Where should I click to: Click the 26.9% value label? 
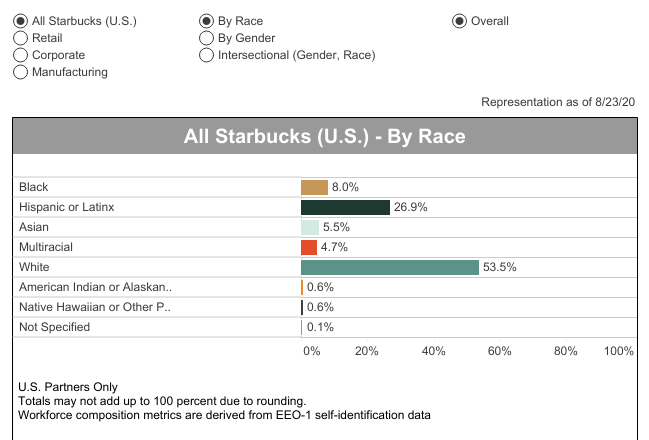(x=410, y=207)
